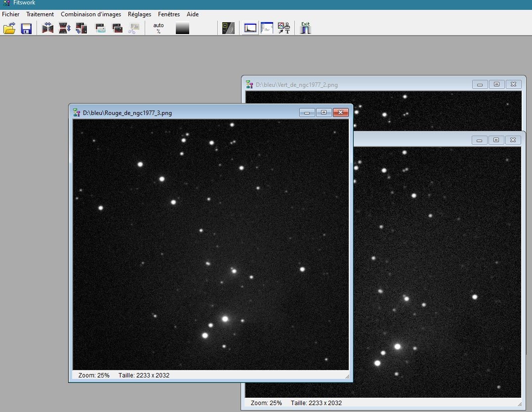
Task: Click the Rouge window's resize grip corner
Action: pyautogui.click(x=347, y=376)
